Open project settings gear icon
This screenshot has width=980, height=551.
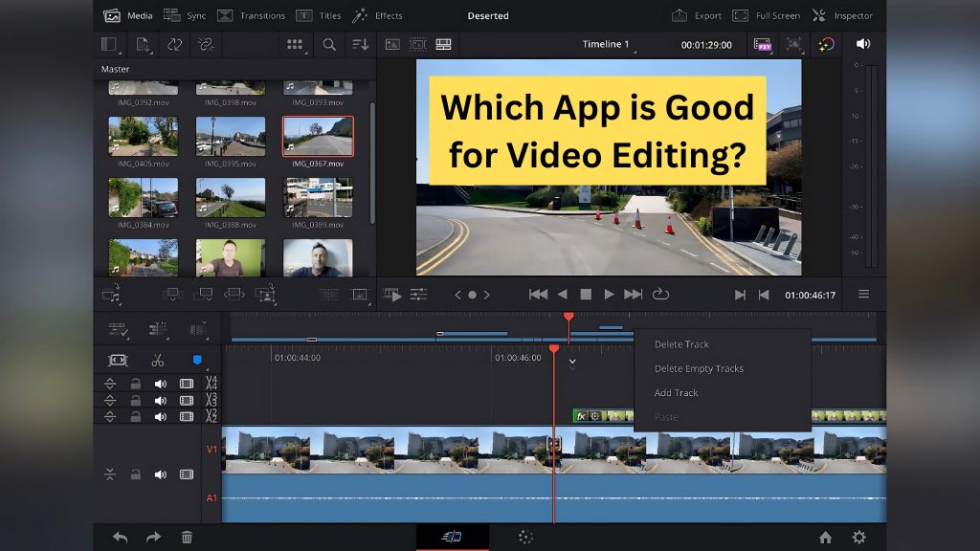click(859, 538)
